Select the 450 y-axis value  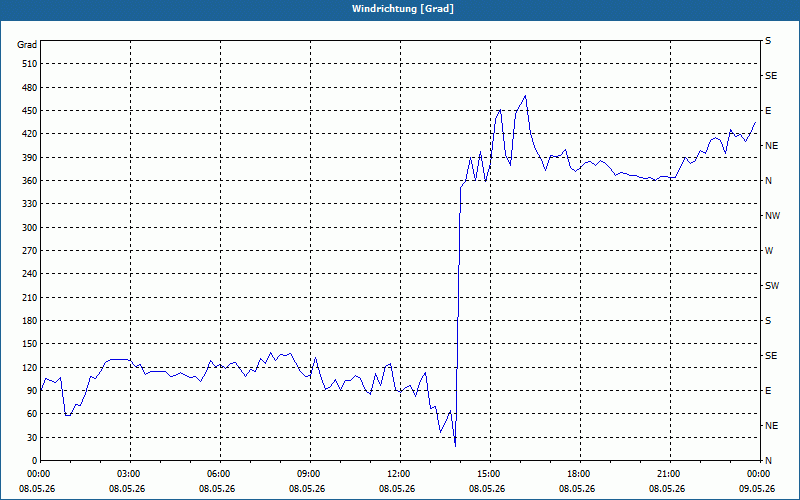pyautogui.click(x=30, y=111)
